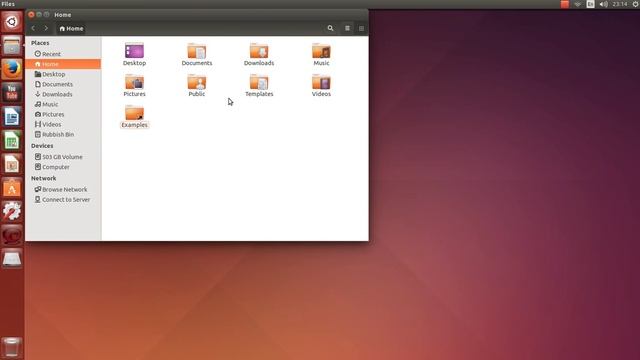640x360 pixels.
Task: Click the drive icon in launcher
Action: [x=12, y=259]
